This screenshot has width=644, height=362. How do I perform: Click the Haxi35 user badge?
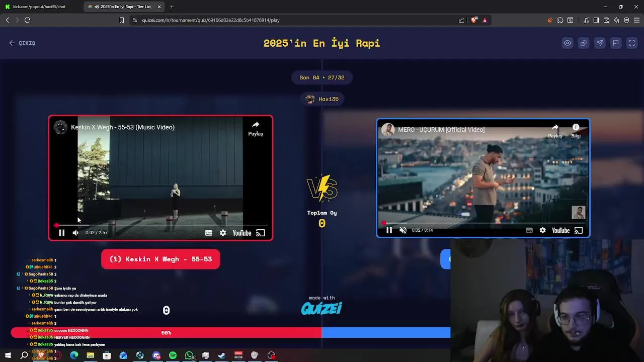click(x=322, y=99)
